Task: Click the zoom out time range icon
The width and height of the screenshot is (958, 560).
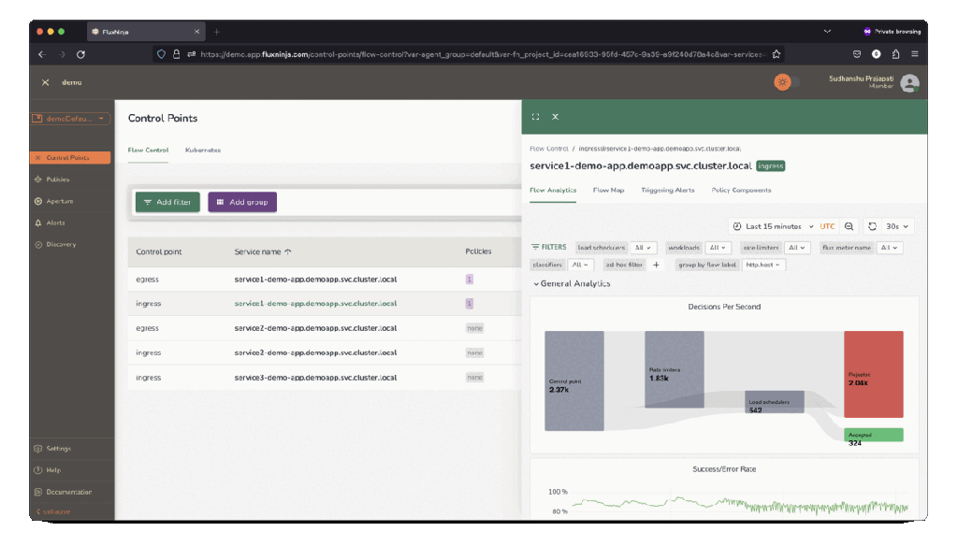Action: coord(849,226)
